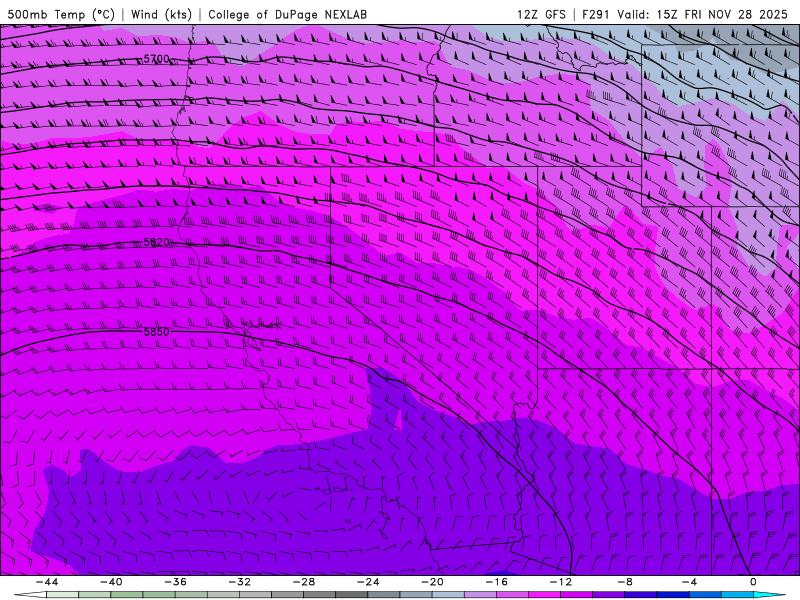800x600 pixels.
Task: Click the -44 color scale label
Action: tap(47, 582)
